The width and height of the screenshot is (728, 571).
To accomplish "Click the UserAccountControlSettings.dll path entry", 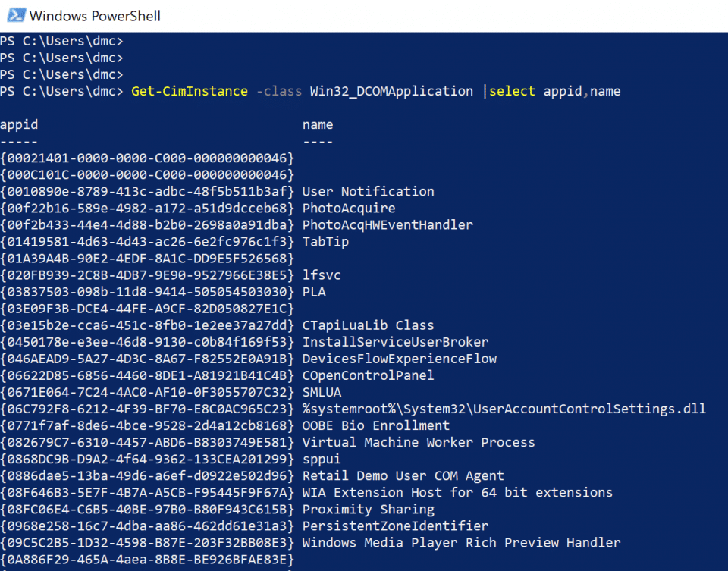I will pyautogui.click(x=504, y=409).
